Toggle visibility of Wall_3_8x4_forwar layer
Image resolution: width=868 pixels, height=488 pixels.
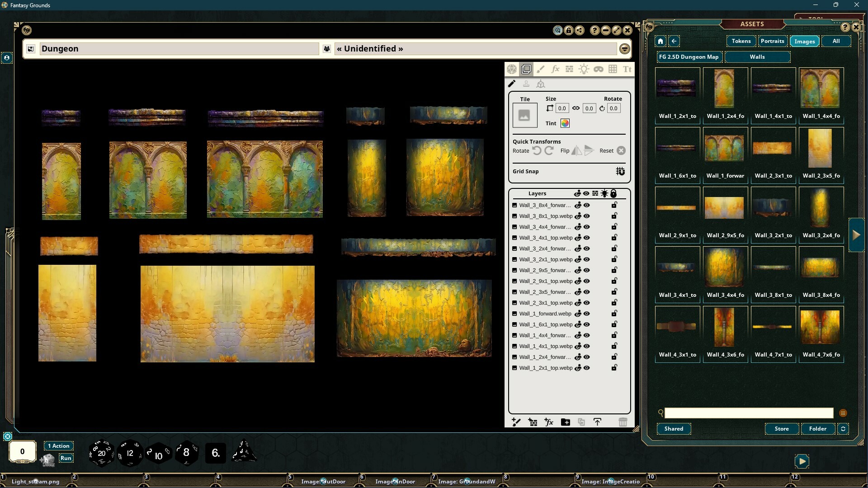(x=586, y=205)
